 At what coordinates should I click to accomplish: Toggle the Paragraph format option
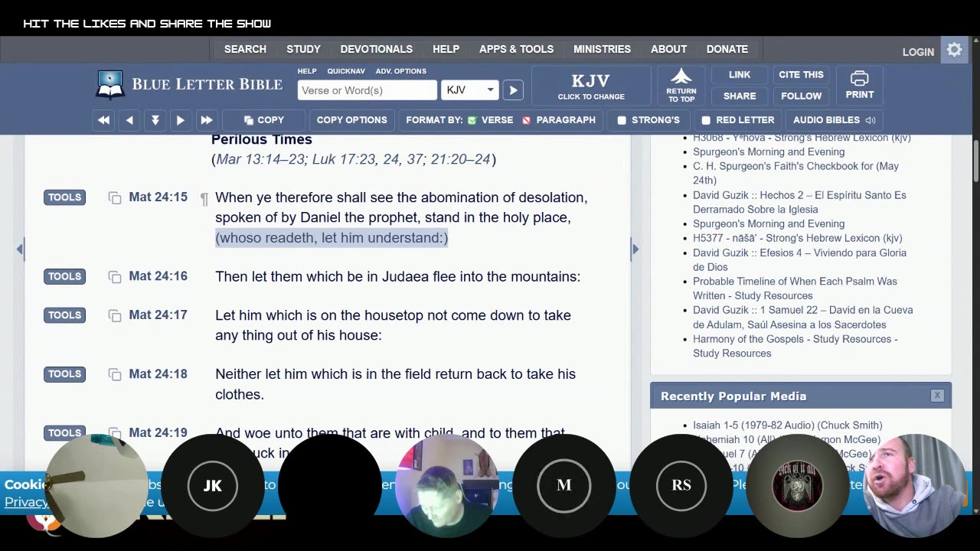click(x=526, y=120)
